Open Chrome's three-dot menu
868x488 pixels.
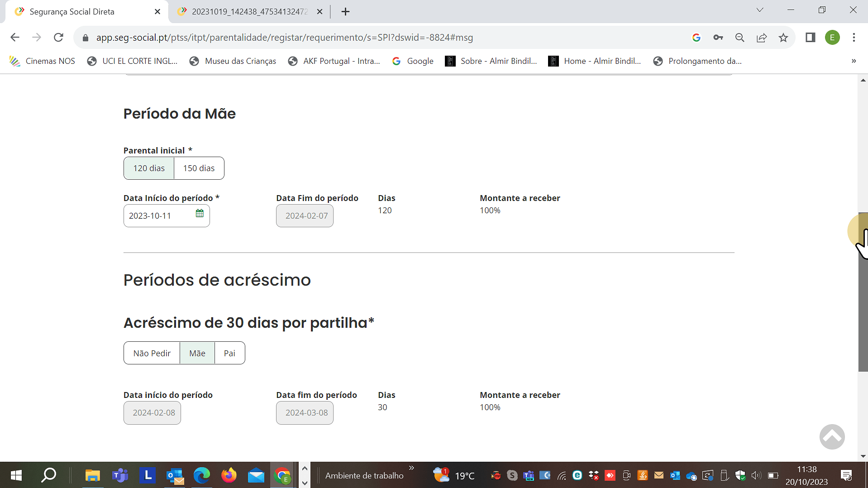pyautogui.click(x=854, y=38)
